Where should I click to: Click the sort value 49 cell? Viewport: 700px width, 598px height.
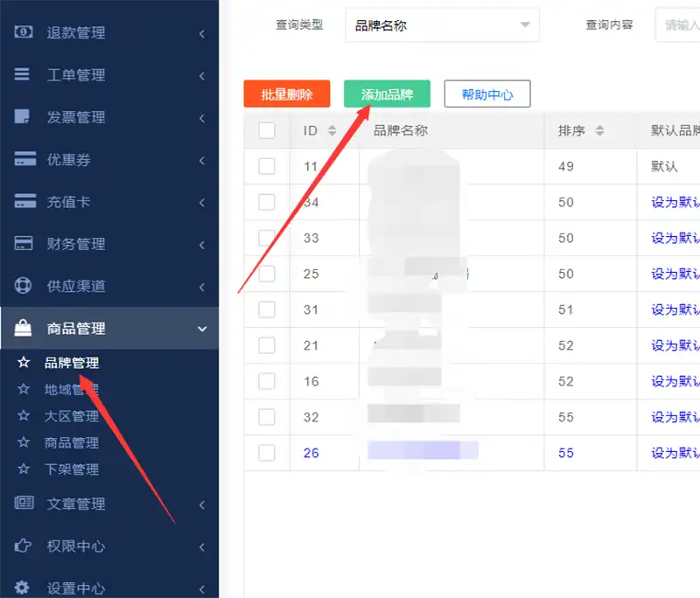(566, 166)
